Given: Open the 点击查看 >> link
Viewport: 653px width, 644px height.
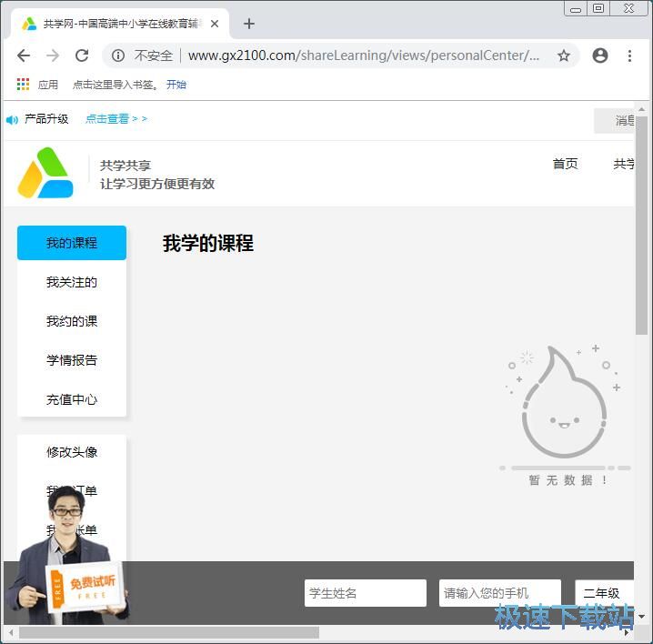Looking at the screenshot, I should click(116, 119).
